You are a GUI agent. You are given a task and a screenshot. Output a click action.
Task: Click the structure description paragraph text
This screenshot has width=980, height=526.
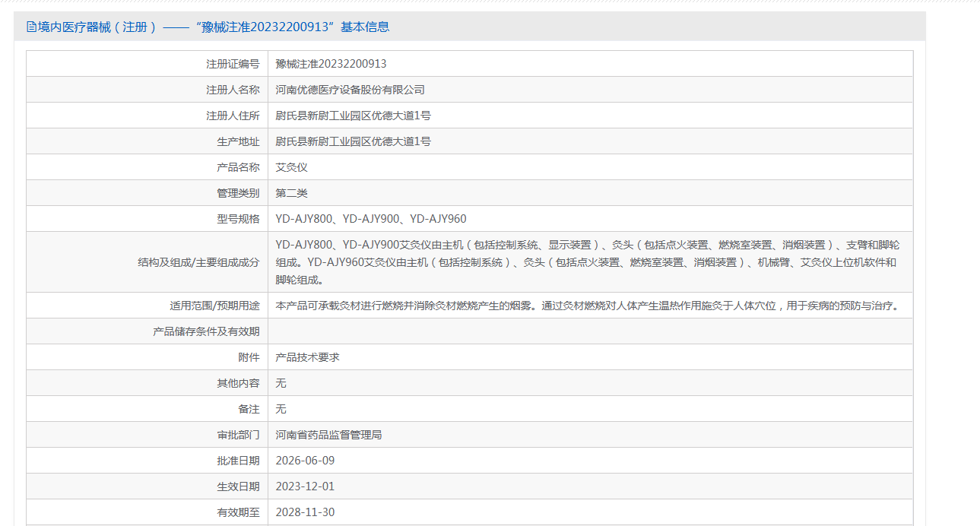click(588, 262)
